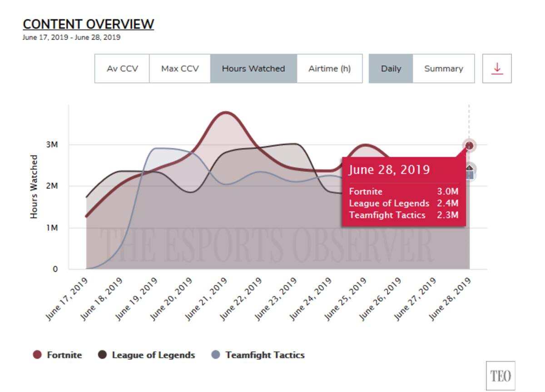Toggle Teamfight Tactics legend entry

[x=258, y=355]
